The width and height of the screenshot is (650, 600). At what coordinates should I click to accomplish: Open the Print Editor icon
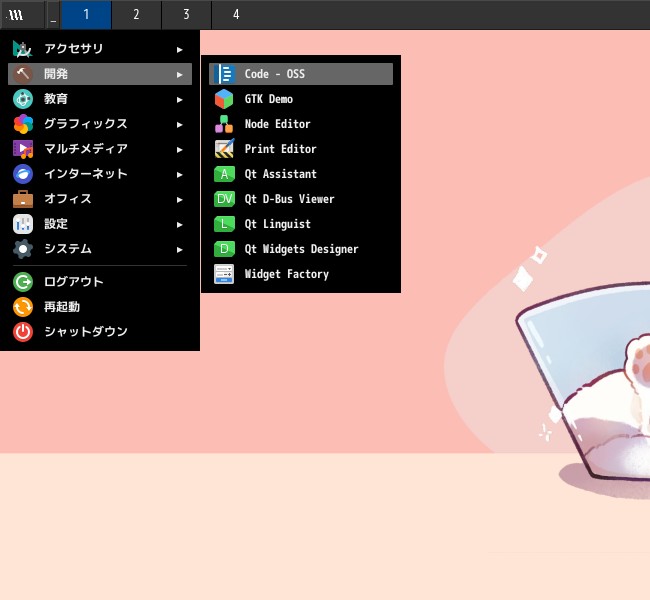(x=224, y=149)
